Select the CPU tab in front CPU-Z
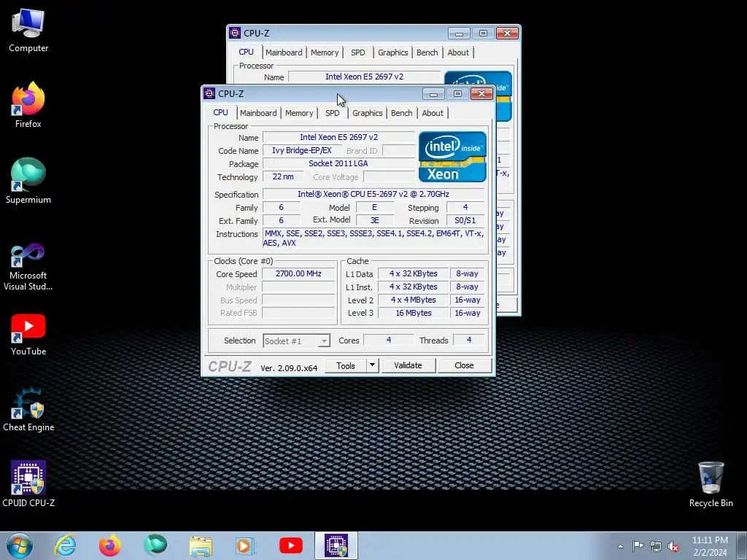The width and height of the screenshot is (747, 560). 220,112
